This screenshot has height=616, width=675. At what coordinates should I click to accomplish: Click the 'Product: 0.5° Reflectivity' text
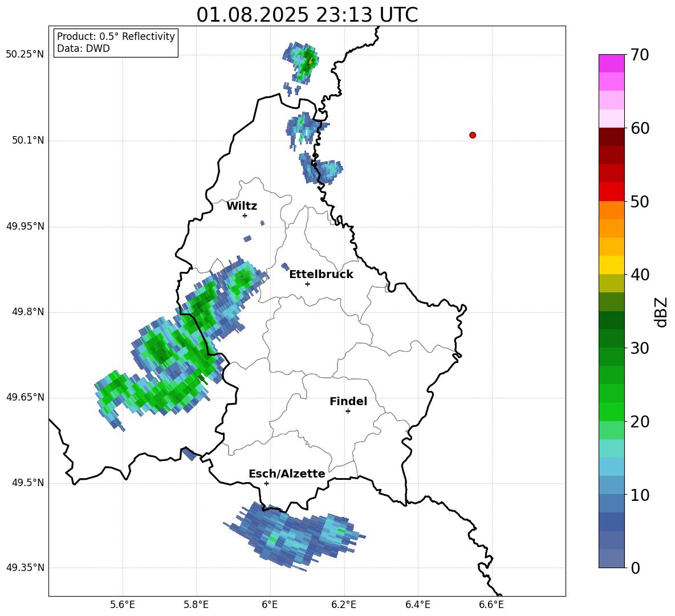pyautogui.click(x=116, y=36)
